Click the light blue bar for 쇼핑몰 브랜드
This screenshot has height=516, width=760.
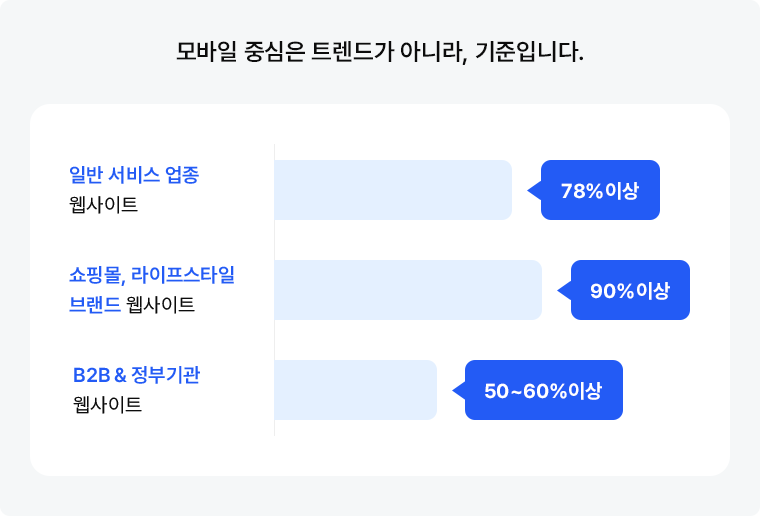tap(407, 290)
